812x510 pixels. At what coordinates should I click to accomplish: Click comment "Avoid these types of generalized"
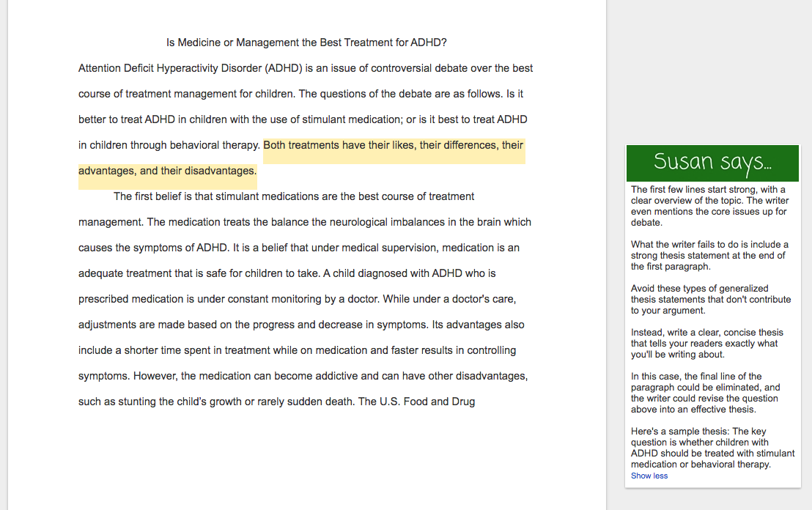tap(710, 299)
